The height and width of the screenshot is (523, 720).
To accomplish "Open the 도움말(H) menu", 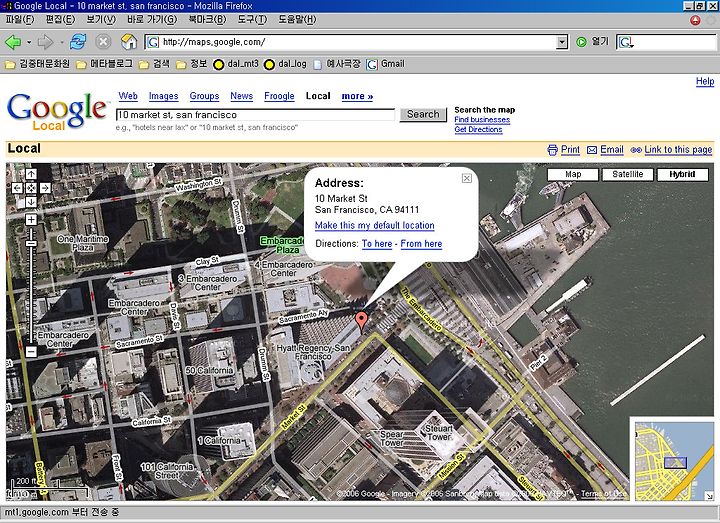I will coord(297,19).
